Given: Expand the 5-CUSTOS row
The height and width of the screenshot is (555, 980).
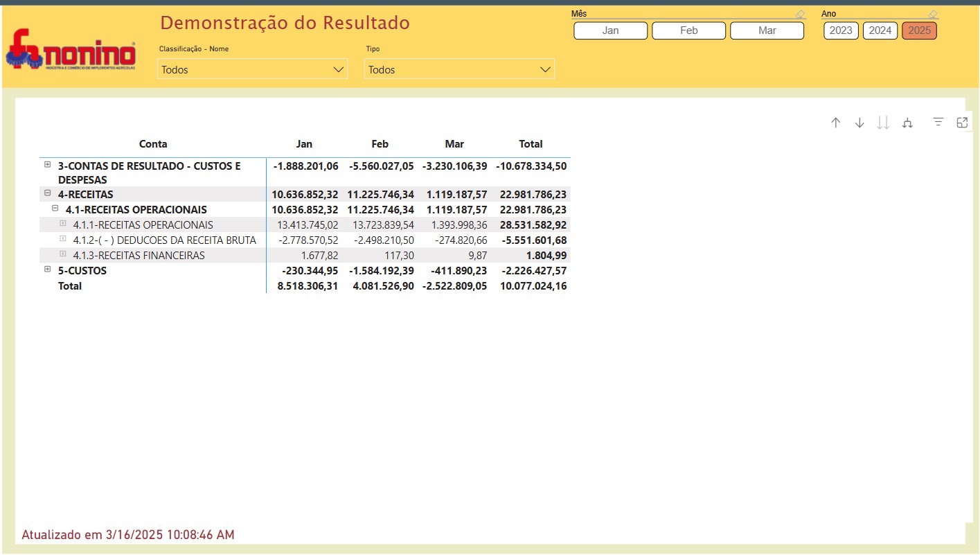Looking at the screenshot, I should [x=48, y=270].
